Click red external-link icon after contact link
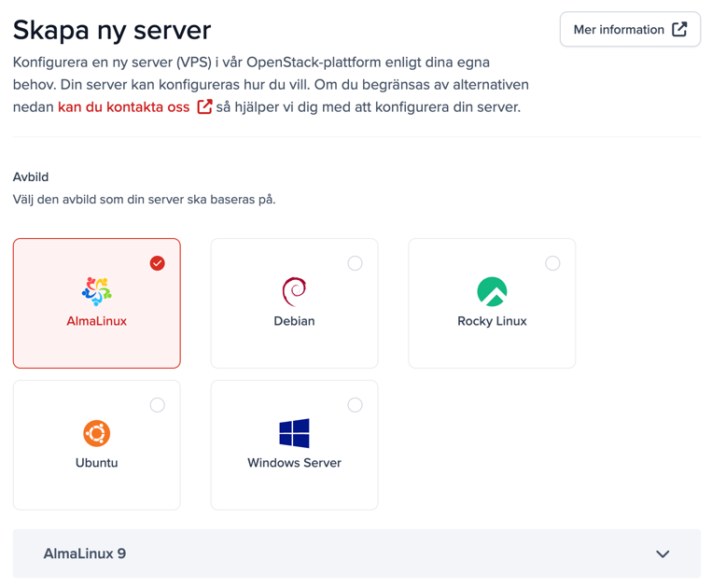Image resolution: width=712 pixels, height=588 pixels. [204, 106]
